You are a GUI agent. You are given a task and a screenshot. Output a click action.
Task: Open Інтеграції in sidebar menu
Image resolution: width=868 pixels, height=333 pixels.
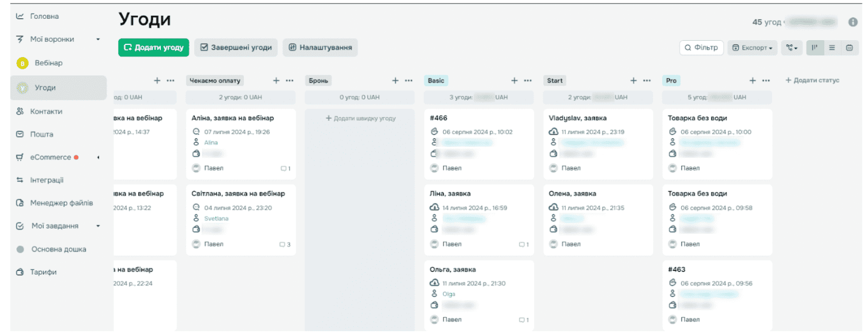coord(47,180)
